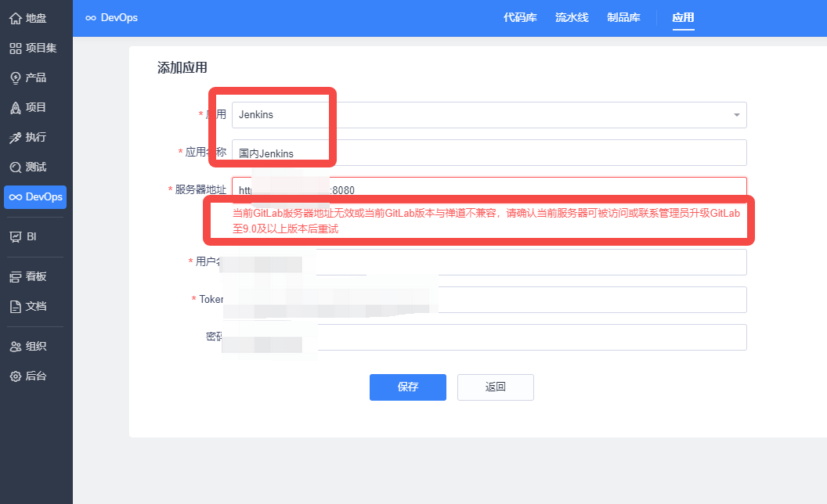This screenshot has height=504, width=827.
Task: Switch to the 制品库 tab
Action: tap(623, 18)
